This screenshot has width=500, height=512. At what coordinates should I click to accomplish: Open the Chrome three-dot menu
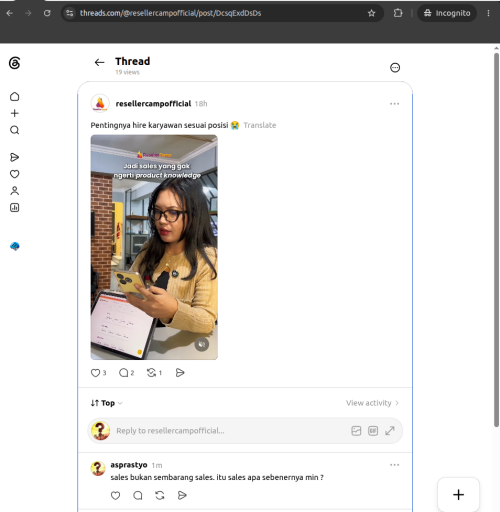click(x=488, y=13)
